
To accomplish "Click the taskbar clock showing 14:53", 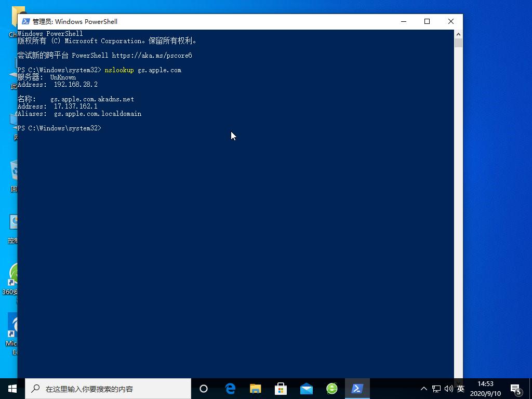I will [485, 389].
